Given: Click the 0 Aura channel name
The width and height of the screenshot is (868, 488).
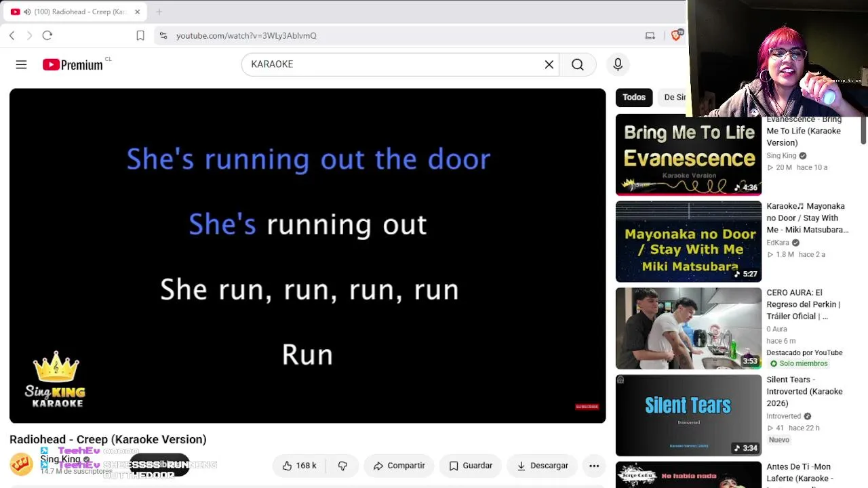Looking at the screenshot, I should pos(776,329).
